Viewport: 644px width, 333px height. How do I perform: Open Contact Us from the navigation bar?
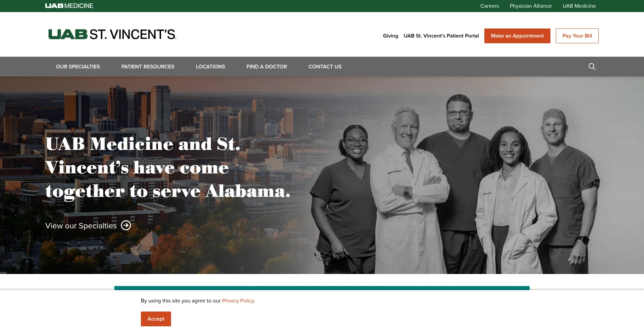click(325, 66)
